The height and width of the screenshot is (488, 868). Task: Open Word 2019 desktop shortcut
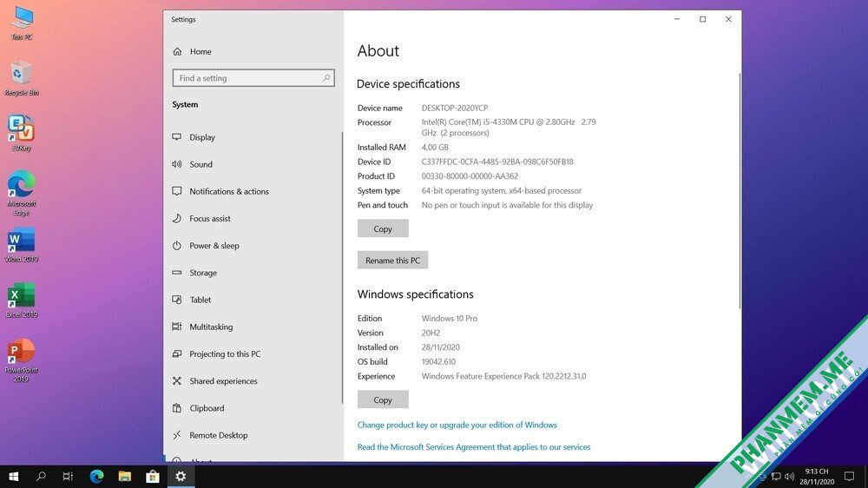point(22,245)
